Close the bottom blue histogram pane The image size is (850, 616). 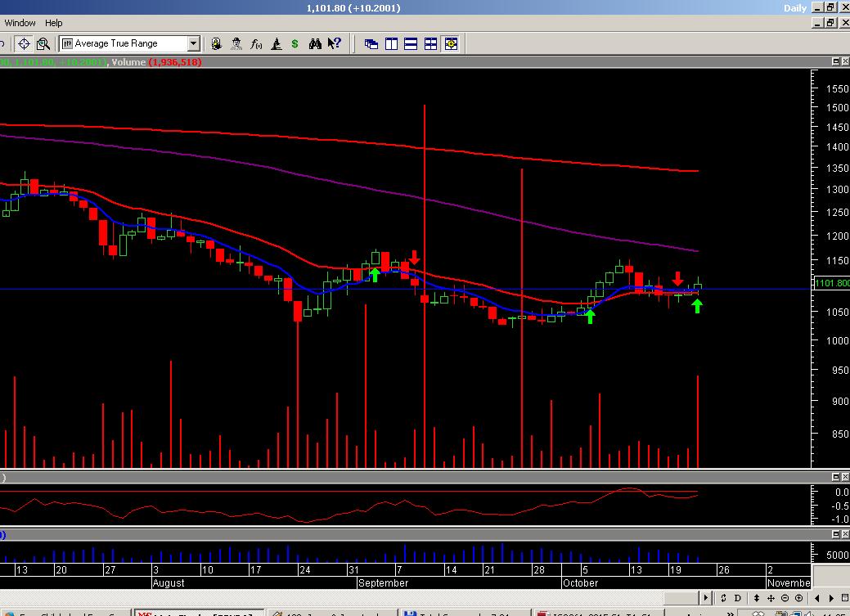click(x=845, y=533)
